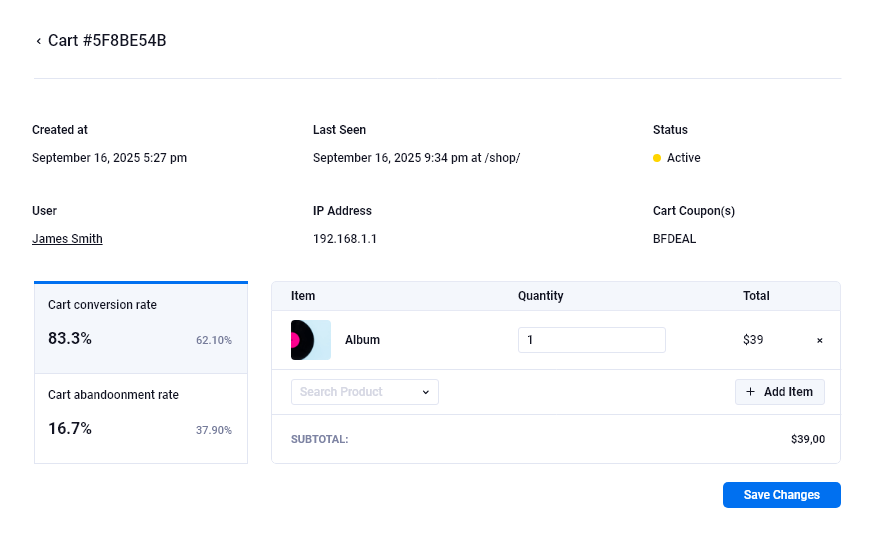Click the Cart #5F8BE54B heading
This screenshot has height=534, width=874.
pos(107,41)
